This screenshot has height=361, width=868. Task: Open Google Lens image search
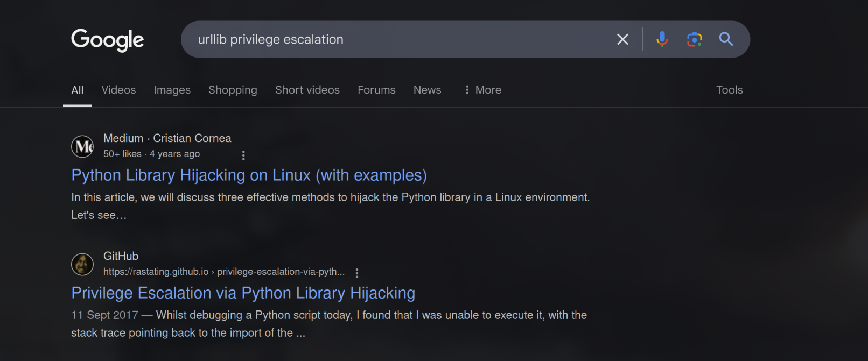click(694, 39)
